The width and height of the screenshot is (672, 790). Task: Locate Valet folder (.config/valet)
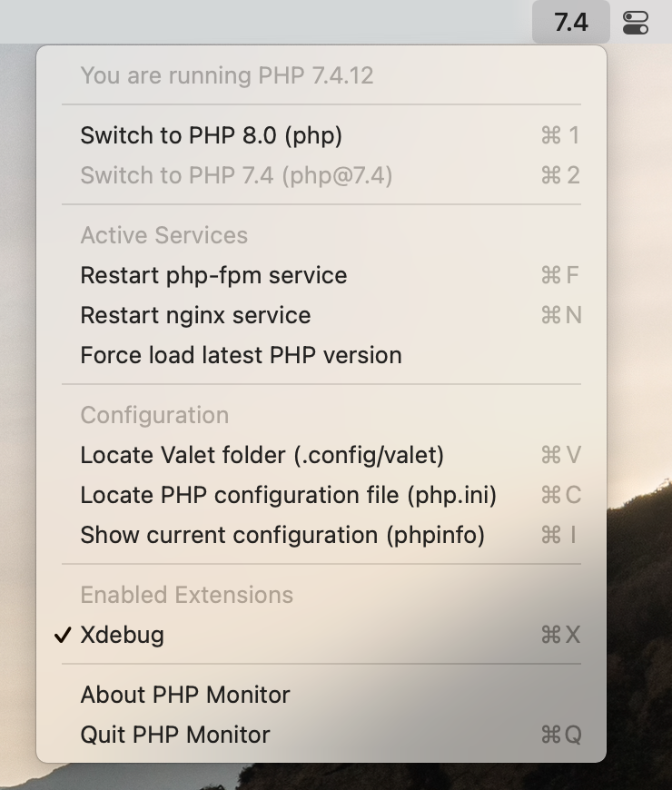pyautogui.click(x=321, y=455)
